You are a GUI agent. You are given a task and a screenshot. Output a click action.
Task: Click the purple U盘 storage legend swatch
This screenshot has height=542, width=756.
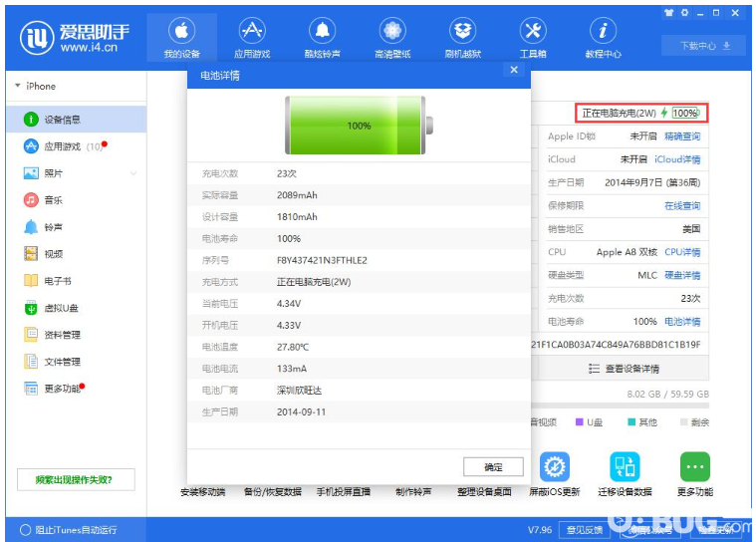click(x=580, y=421)
